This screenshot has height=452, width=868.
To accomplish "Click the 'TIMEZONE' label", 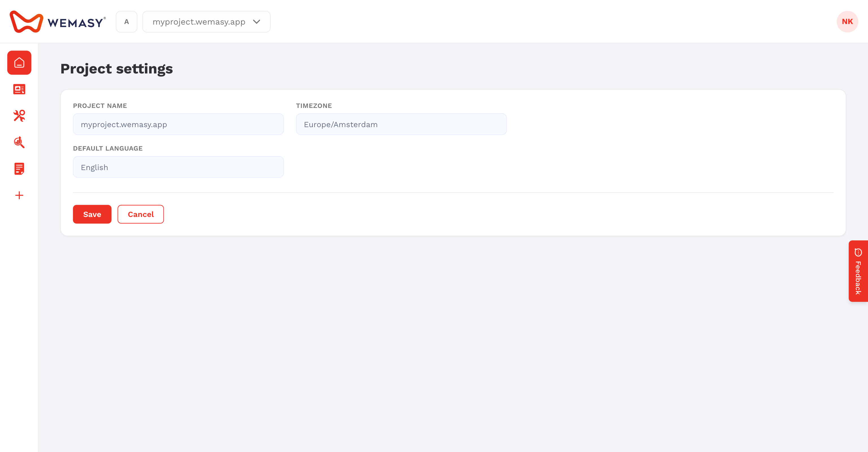I will click(x=314, y=106).
